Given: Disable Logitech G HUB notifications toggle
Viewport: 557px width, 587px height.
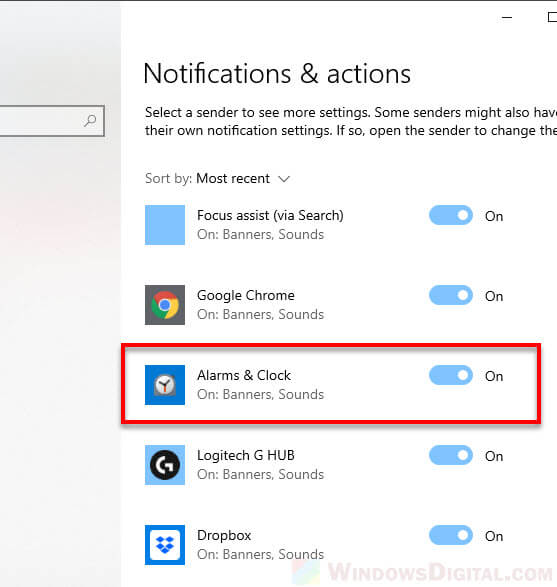Looking at the screenshot, I should tap(451, 455).
